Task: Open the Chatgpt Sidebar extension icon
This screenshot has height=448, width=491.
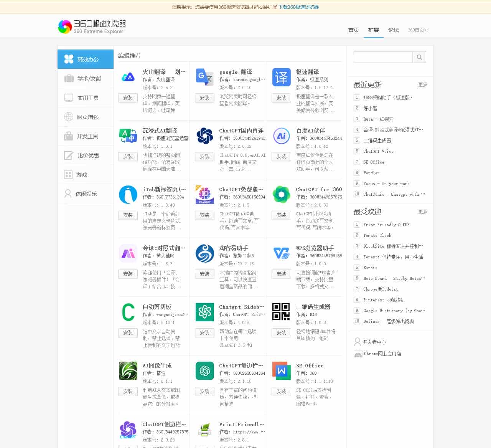Action: 205,312
